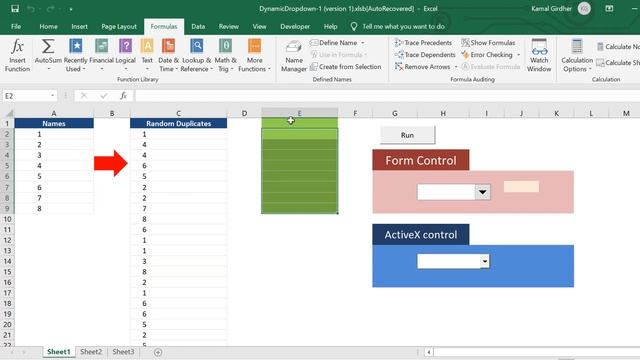The image size is (640, 360).
Task: Click the Insert Function icon
Action: [x=17, y=56]
